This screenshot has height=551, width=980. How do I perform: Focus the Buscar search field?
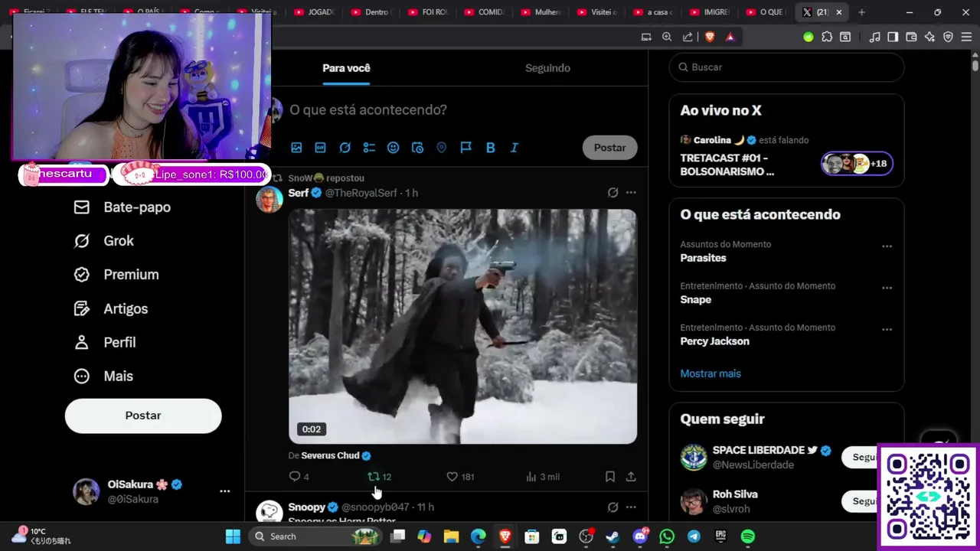click(786, 67)
